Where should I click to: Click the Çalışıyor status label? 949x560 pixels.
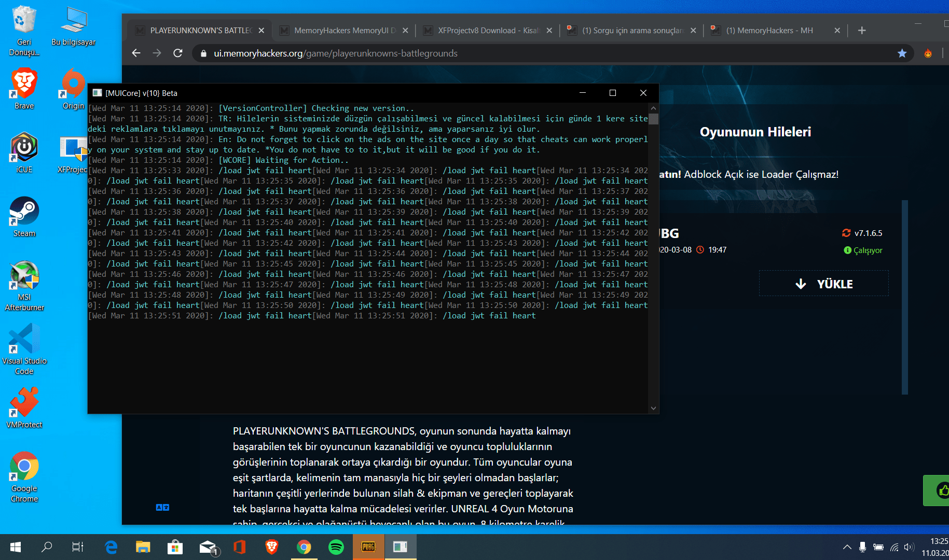pyautogui.click(x=863, y=250)
